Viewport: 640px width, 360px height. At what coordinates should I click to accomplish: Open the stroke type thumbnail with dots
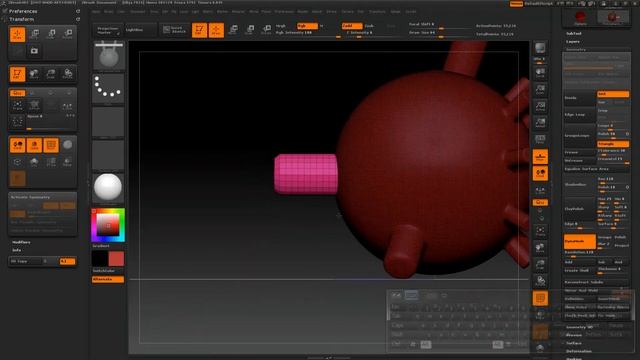click(108, 88)
